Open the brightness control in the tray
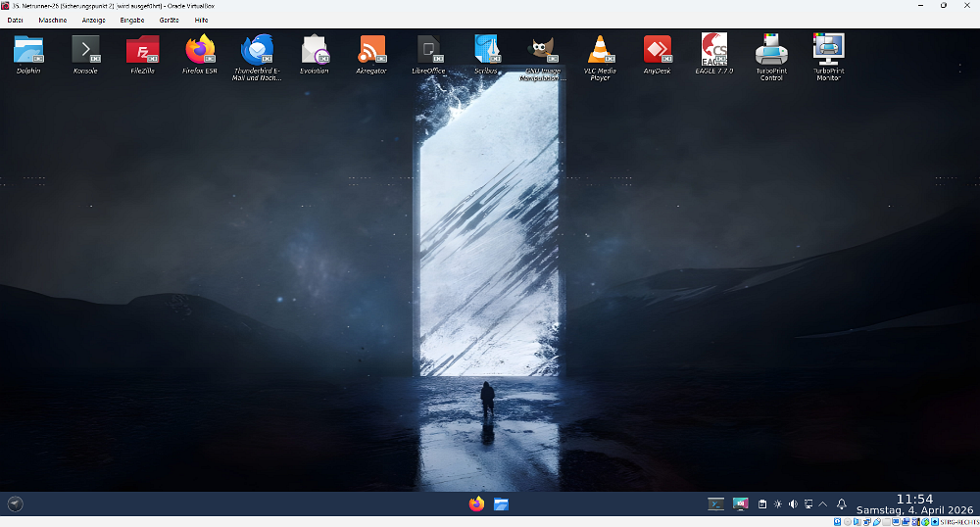 pyautogui.click(x=777, y=504)
